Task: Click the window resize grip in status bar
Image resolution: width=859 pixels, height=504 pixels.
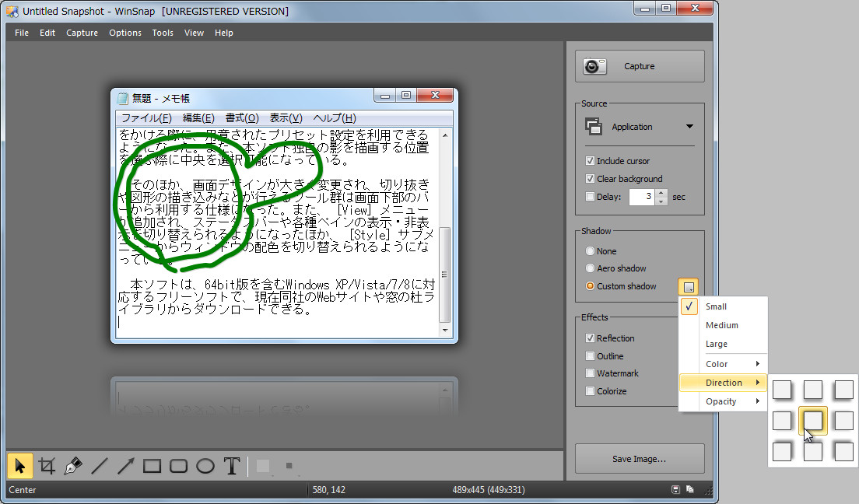Action: click(708, 490)
